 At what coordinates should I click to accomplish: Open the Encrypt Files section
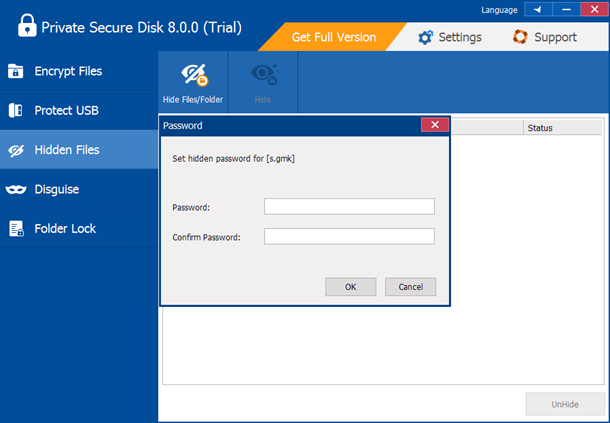(67, 71)
